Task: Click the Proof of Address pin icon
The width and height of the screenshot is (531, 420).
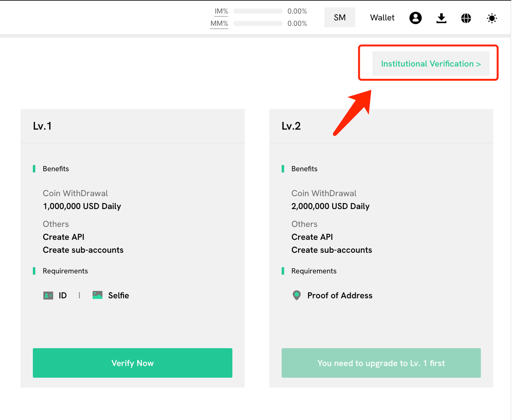Action: pyautogui.click(x=297, y=295)
